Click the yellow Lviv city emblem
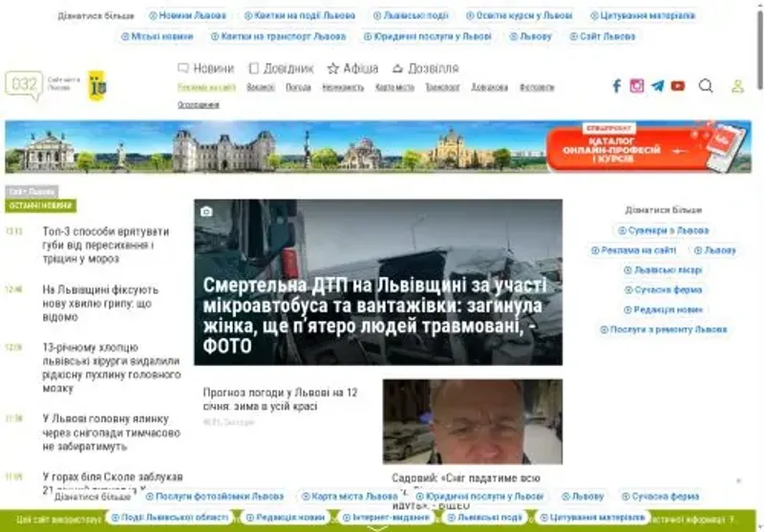The width and height of the screenshot is (764, 532). pyautogui.click(x=97, y=86)
